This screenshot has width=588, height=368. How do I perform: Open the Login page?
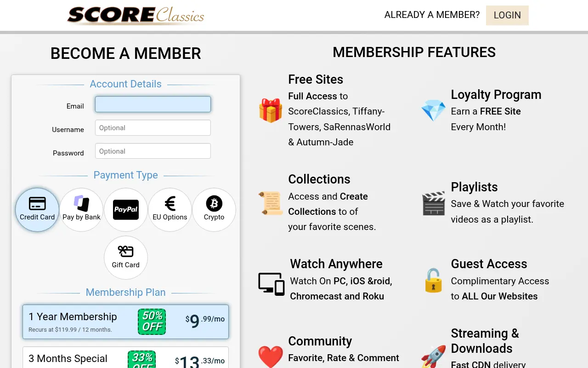507,15
